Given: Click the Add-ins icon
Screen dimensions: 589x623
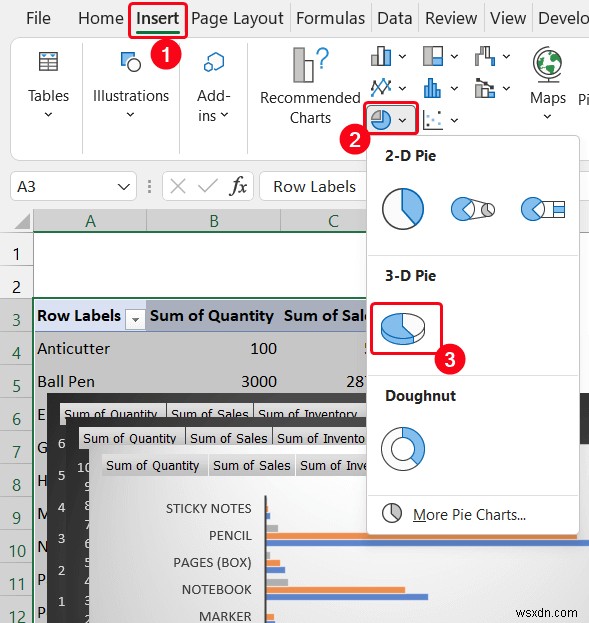Looking at the screenshot, I should point(214,62).
